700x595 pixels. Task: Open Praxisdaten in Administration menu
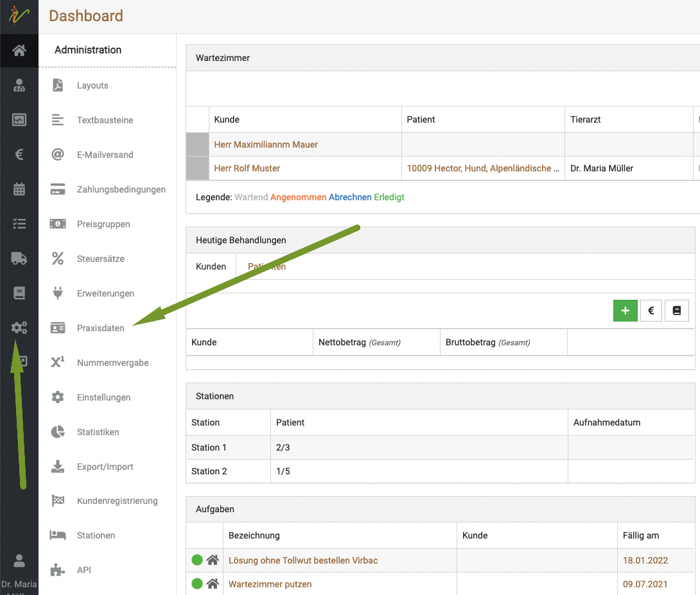pos(100,328)
